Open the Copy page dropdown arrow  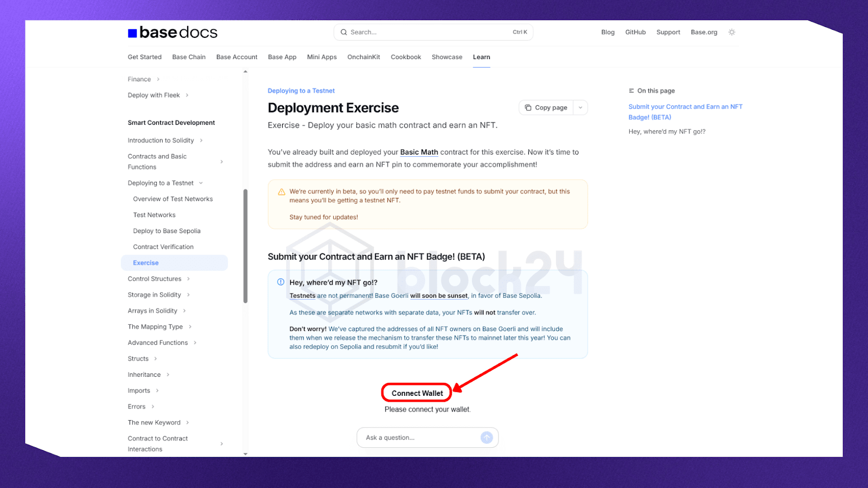[x=580, y=108]
